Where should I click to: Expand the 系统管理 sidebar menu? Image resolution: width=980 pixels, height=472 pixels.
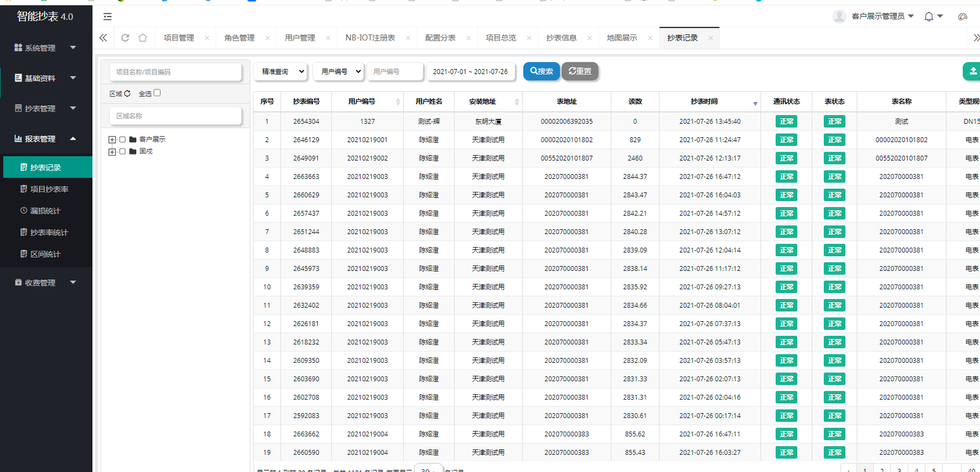[46, 48]
